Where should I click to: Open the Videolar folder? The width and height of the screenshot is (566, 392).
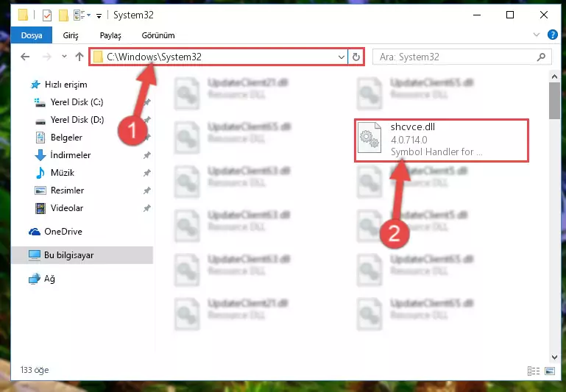[x=67, y=208]
